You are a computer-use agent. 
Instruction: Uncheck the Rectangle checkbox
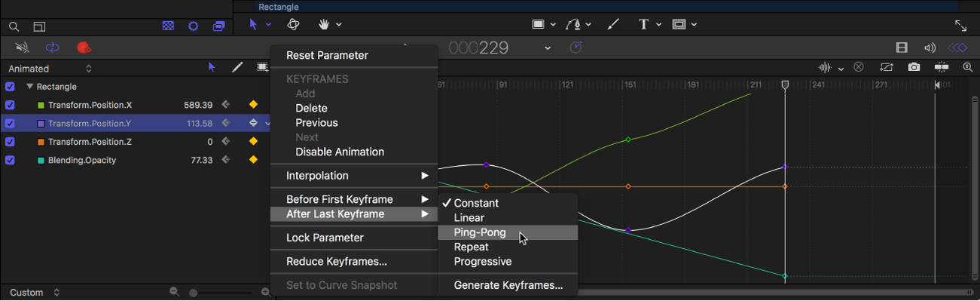tap(10, 87)
